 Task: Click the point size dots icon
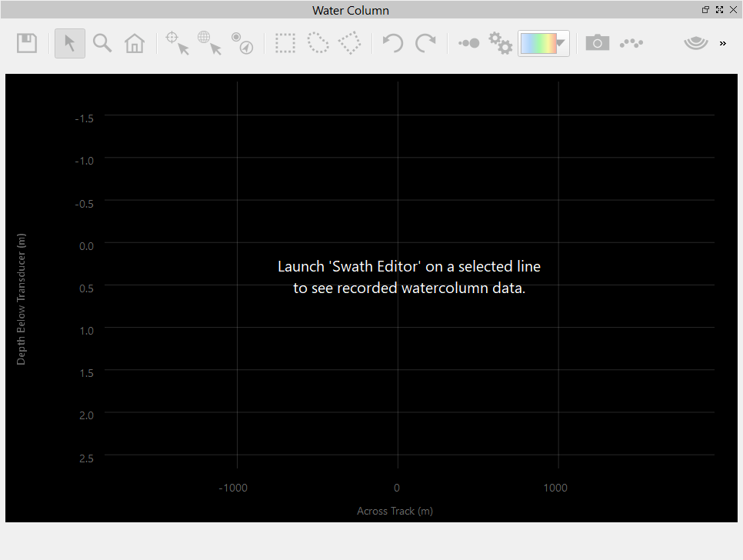click(x=468, y=43)
